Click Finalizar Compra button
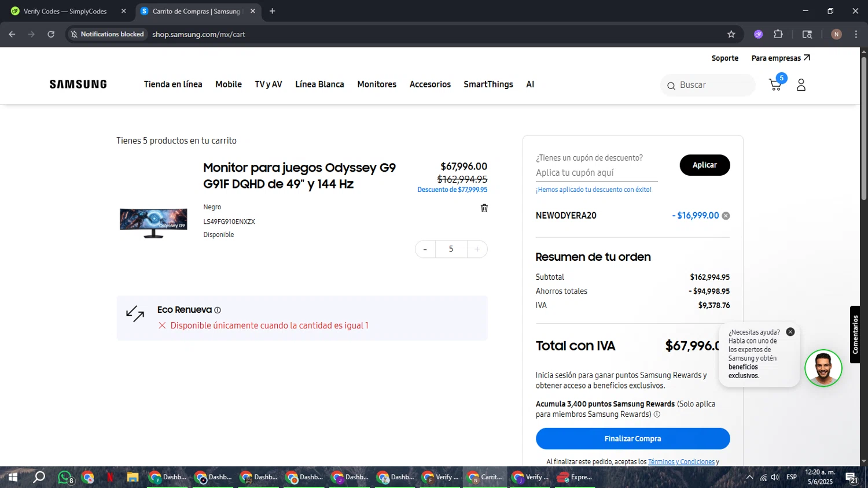The image size is (868, 488). click(632, 439)
